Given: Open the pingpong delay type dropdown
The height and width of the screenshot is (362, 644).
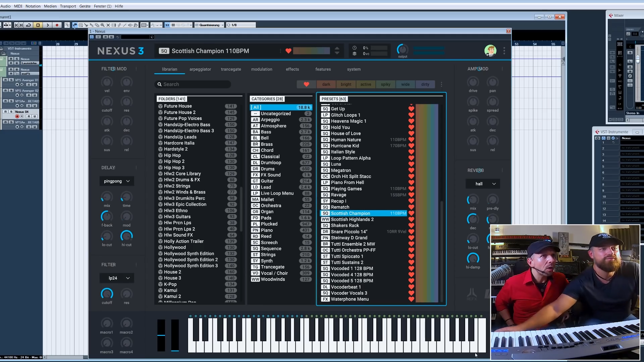Looking at the screenshot, I should pyautogui.click(x=117, y=181).
